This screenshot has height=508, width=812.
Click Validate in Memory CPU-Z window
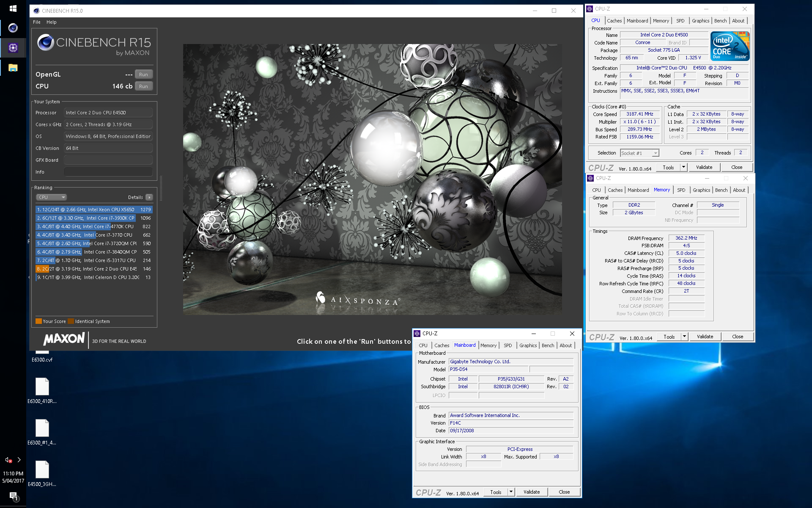[x=705, y=337]
